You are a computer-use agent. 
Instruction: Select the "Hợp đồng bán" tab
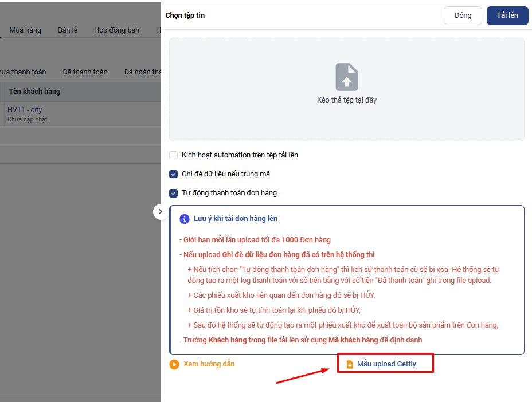click(116, 30)
